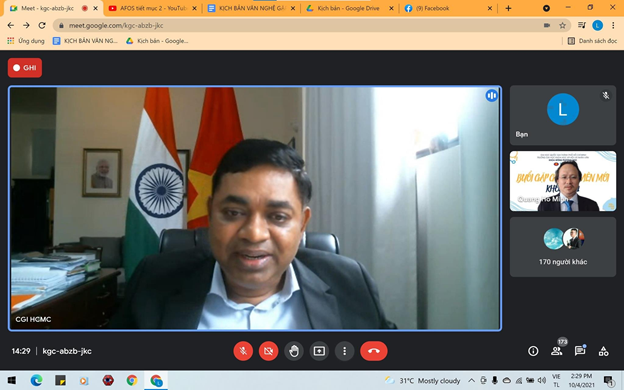Image resolution: width=624 pixels, height=390 pixels.
Task: Open the activities icon
Action: (x=603, y=351)
